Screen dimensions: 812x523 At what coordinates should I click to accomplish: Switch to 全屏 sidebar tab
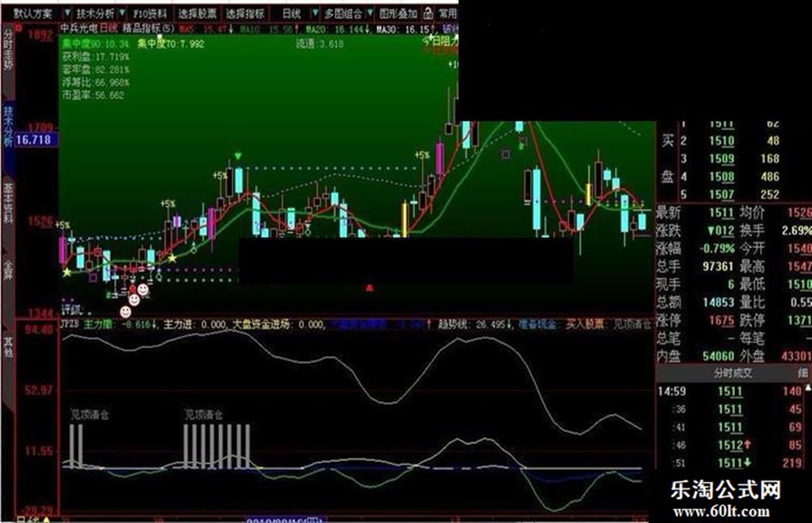[8, 271]
